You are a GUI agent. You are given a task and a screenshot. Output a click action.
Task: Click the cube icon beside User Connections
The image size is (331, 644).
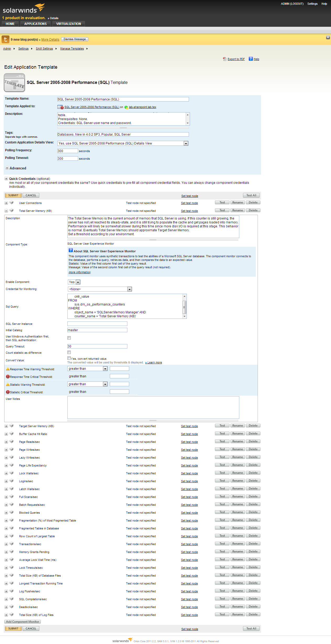point(12,202)
